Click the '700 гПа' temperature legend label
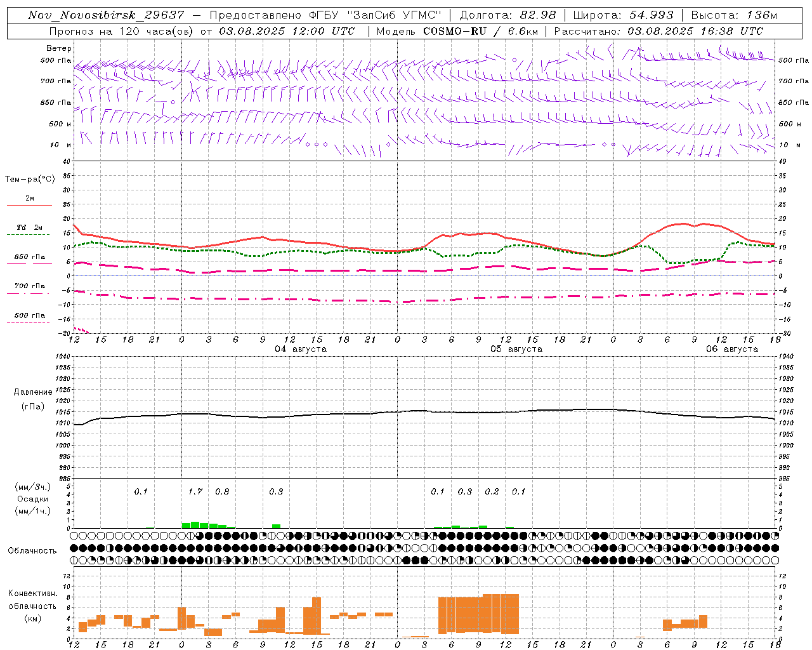 (29, 286)
